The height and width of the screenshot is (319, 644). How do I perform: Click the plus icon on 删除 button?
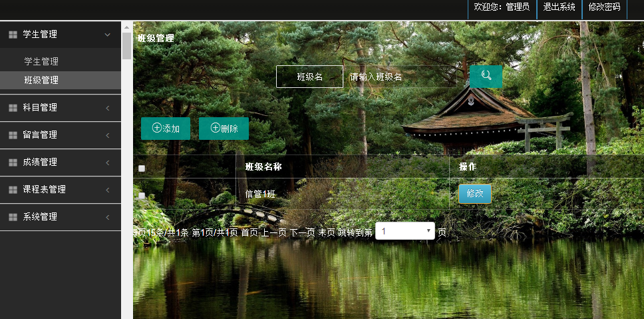click(216, 128)
